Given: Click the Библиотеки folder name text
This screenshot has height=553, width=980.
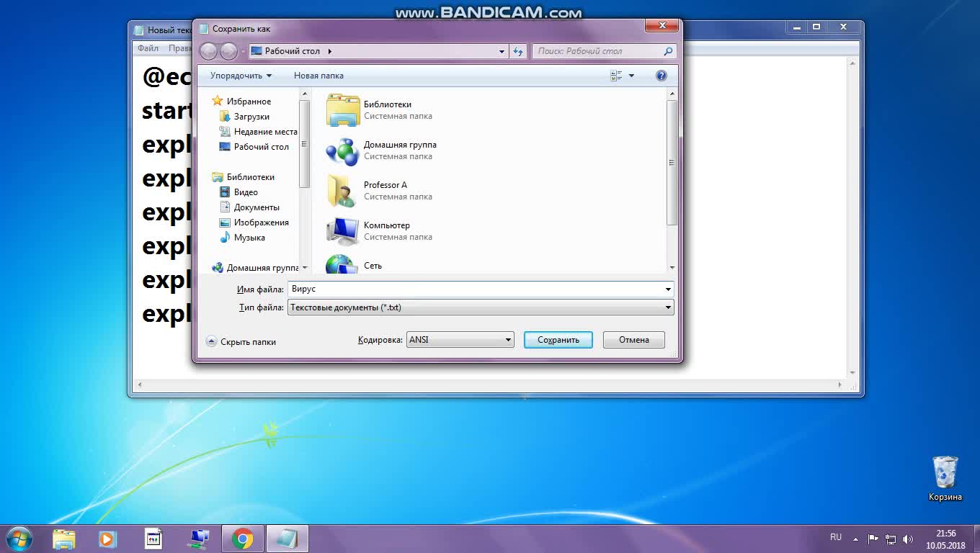Looking at the screenshot, I should click(388, 104).
